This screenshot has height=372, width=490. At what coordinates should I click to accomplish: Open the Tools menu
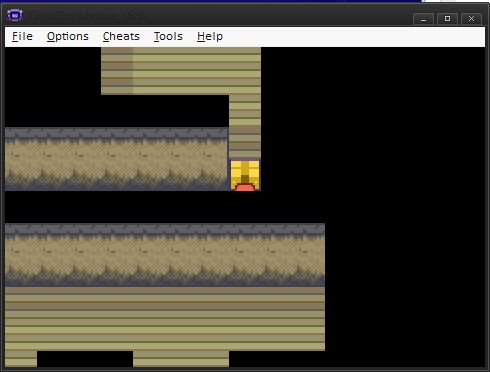(168, 36)
